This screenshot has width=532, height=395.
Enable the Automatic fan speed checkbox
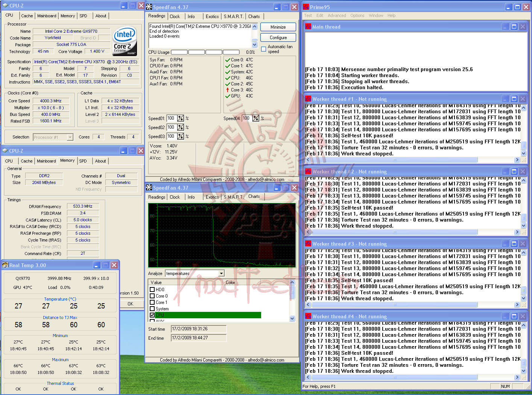(x=263, y=49)
